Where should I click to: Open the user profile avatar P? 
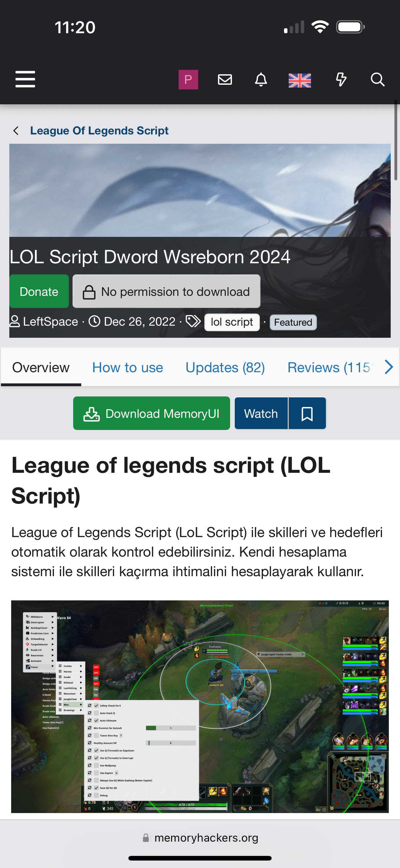click(x=188, y=79)
